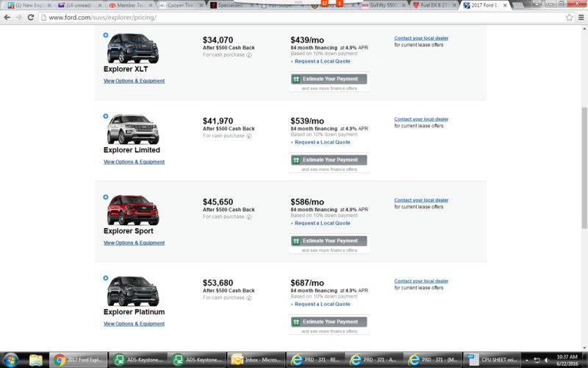Switch to the 'Specialized' tab
The image size is (588, 368).
click(232, 5)
